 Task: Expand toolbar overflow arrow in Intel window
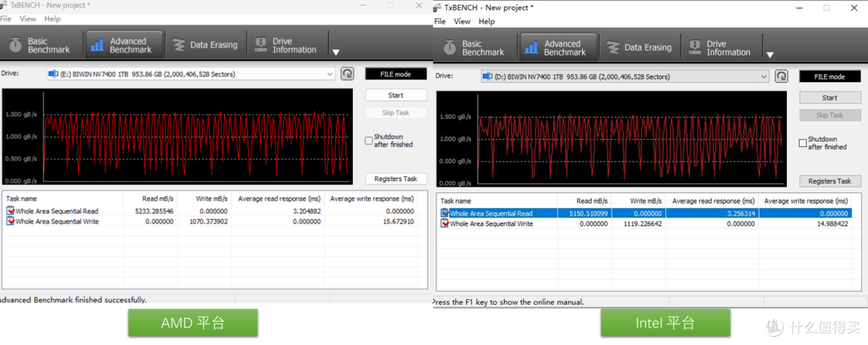pyautogui.click(x=769, y=55)
